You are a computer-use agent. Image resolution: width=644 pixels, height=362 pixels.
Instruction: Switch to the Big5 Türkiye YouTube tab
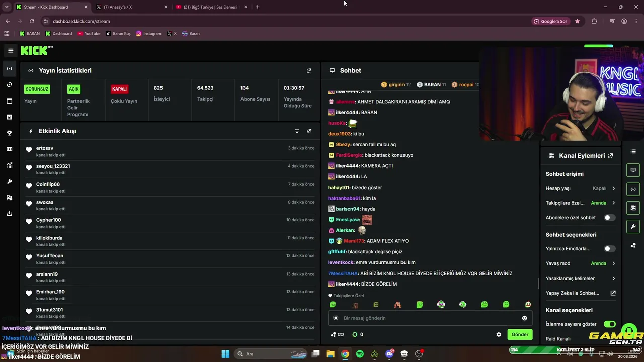212,7
